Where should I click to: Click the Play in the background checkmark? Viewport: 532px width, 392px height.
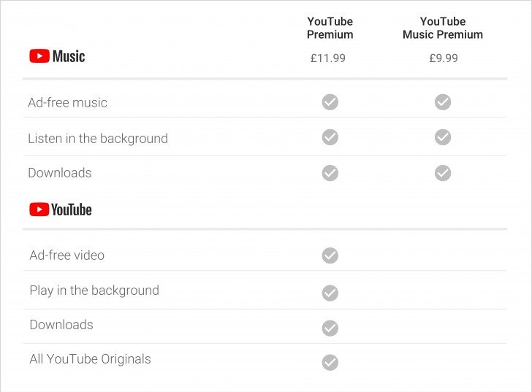[x=330, y=293]
